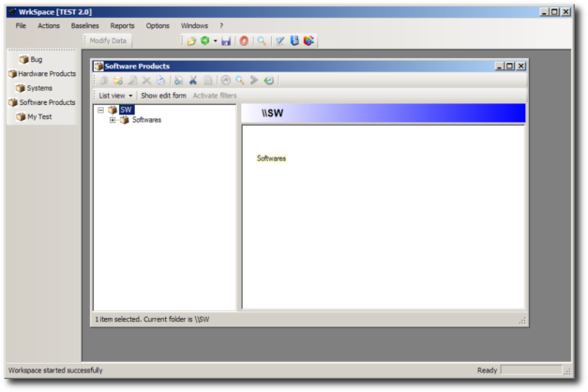Click the scissors cut icon

(193, 81)
